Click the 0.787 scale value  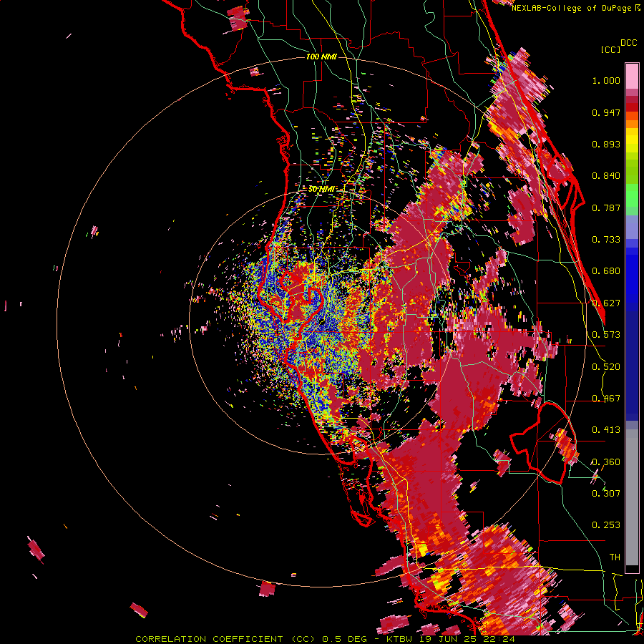[x=606, y=208]
